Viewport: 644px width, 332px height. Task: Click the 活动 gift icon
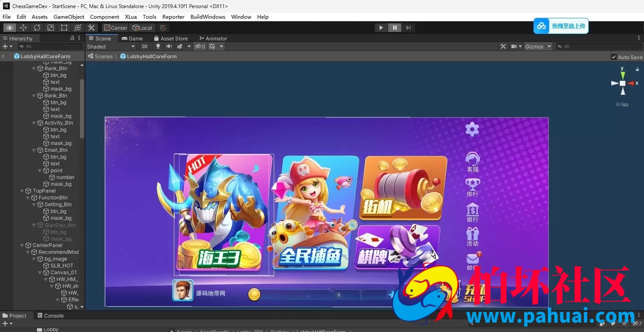click(472, 233)
